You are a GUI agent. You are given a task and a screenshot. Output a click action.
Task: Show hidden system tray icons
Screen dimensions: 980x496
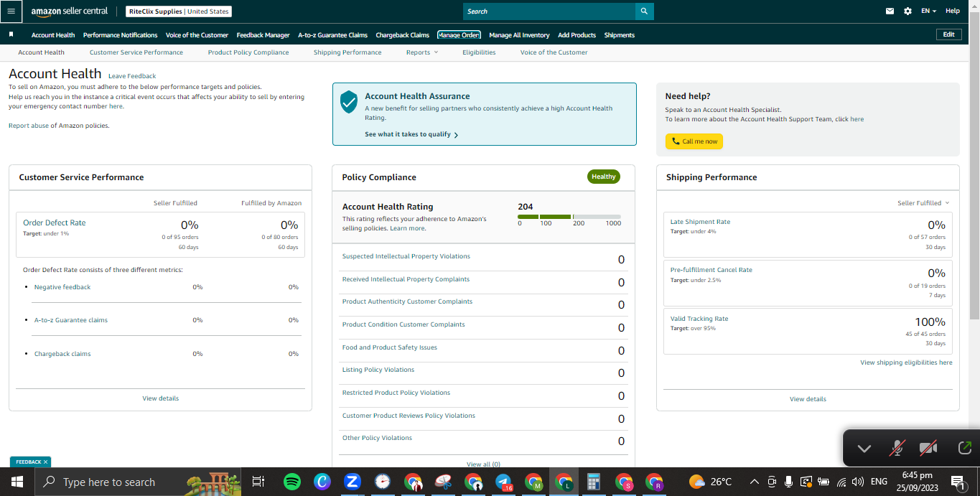click(754, 482)
